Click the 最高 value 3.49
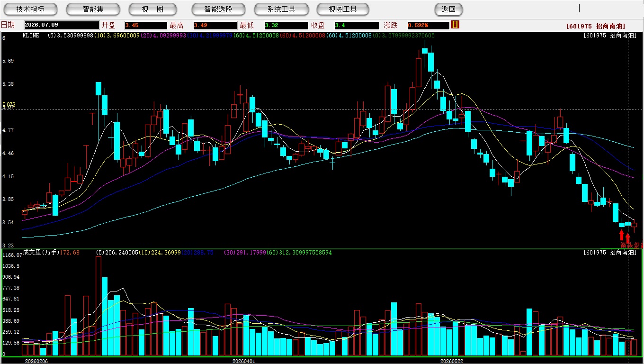The image size is (644, 364). 215,25
